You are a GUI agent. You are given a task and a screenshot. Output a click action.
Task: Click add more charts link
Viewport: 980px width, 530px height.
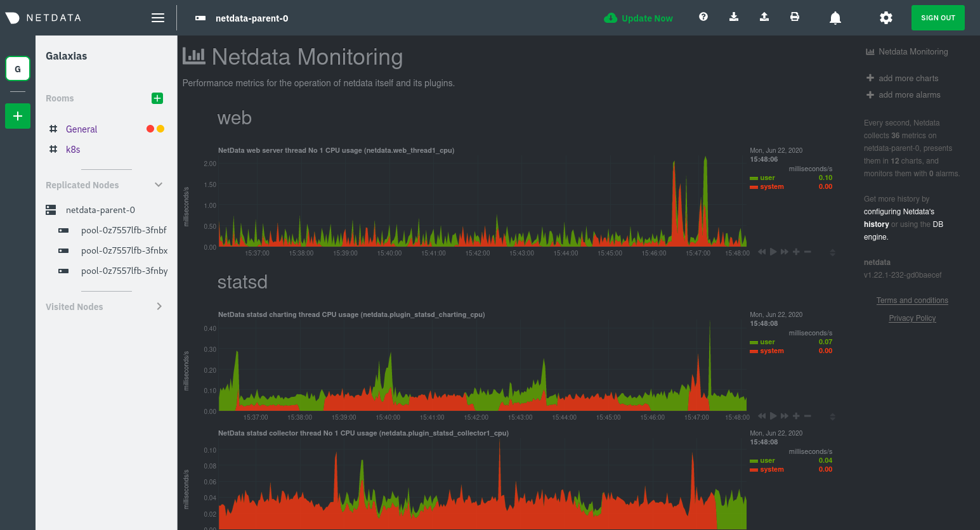tap(908, 79)
